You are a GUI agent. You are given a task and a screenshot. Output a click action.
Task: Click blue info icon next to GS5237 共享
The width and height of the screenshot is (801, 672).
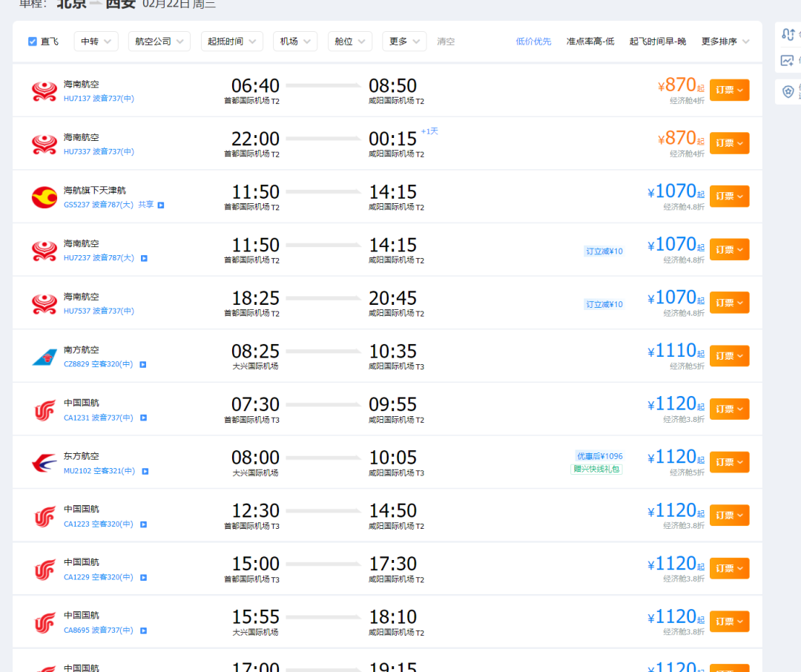tap(161, 205)
